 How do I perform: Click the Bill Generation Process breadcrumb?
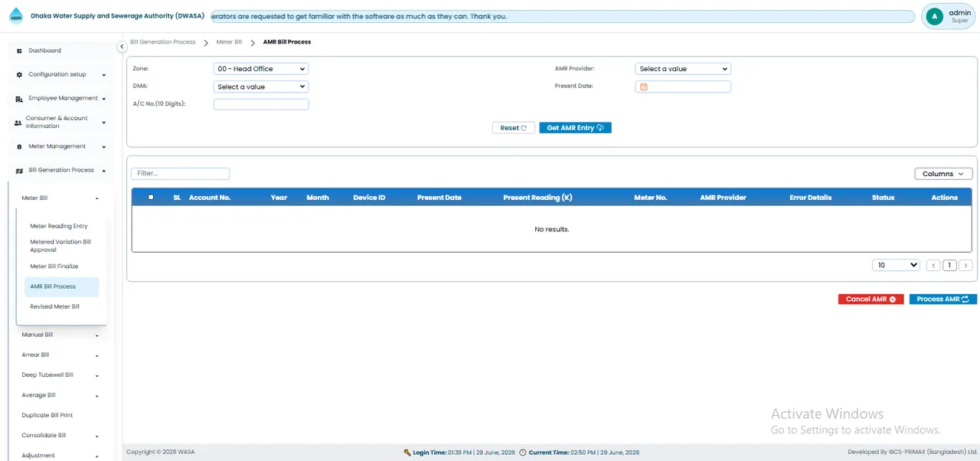point(163,42)
